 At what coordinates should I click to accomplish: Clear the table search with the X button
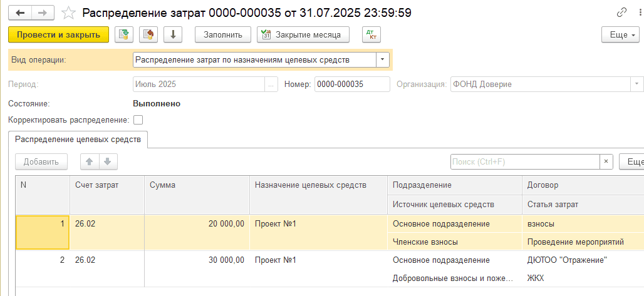point(606,161)
